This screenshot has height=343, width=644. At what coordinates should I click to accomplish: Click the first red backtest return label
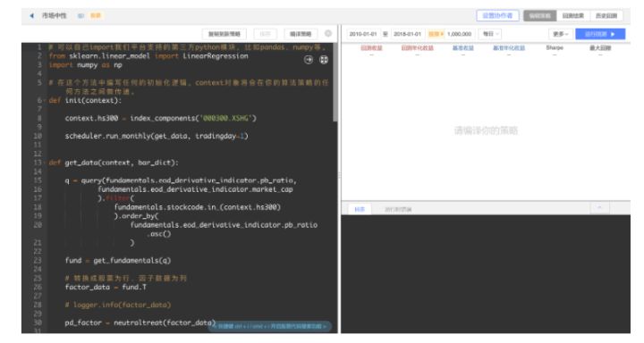pos(371,48)
